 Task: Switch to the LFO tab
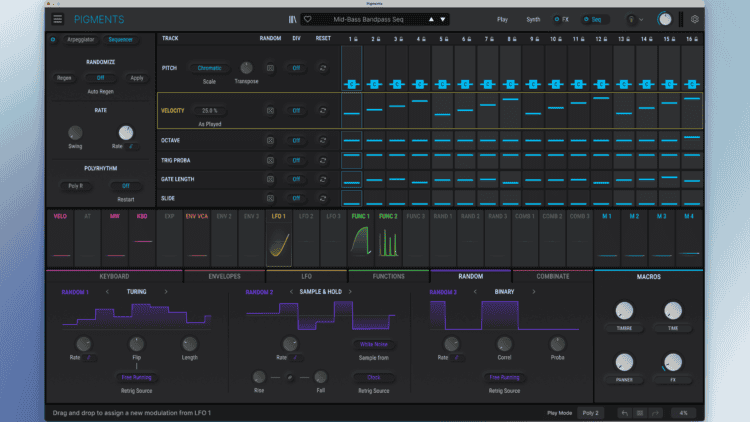click(307, 276)
